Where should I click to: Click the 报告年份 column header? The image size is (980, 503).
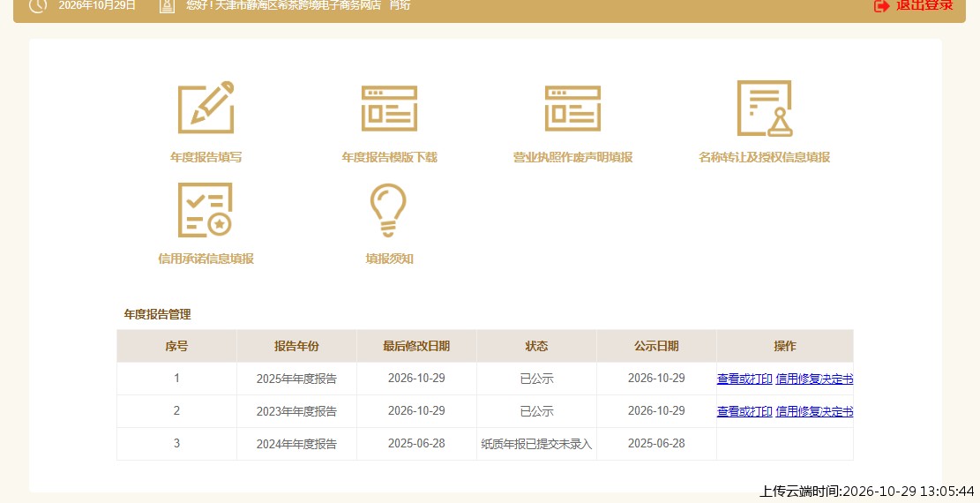point(297,346)
